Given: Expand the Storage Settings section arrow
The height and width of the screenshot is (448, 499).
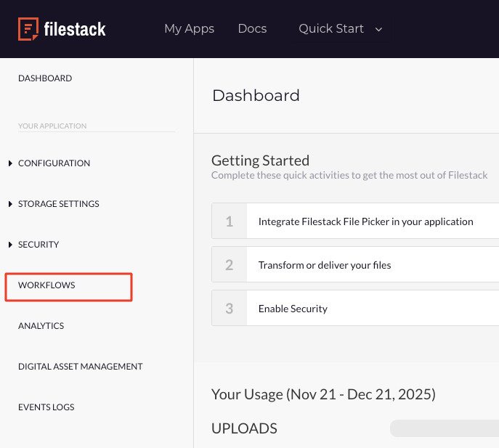Looking at the screenshot, I should [10, 204].
